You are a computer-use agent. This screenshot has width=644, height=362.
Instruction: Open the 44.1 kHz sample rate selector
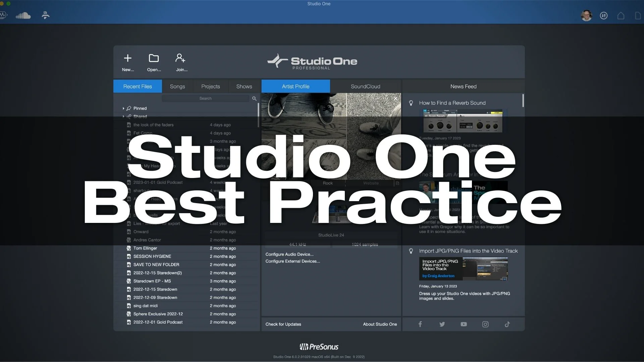297,244
